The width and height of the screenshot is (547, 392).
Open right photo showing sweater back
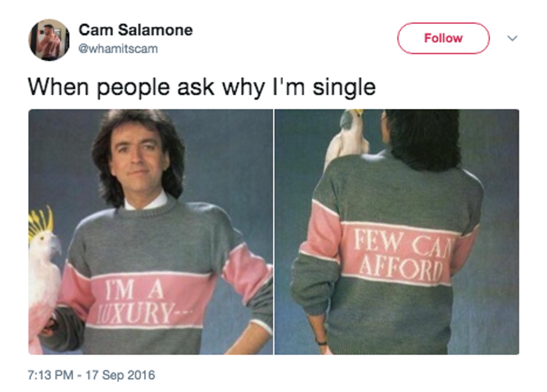click(397, 232)
